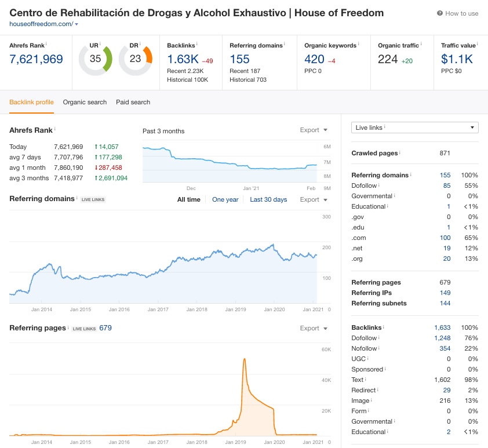Select the Backlink profile tab
Viewport: 488px width, 448px height.
tap(31, 102)
